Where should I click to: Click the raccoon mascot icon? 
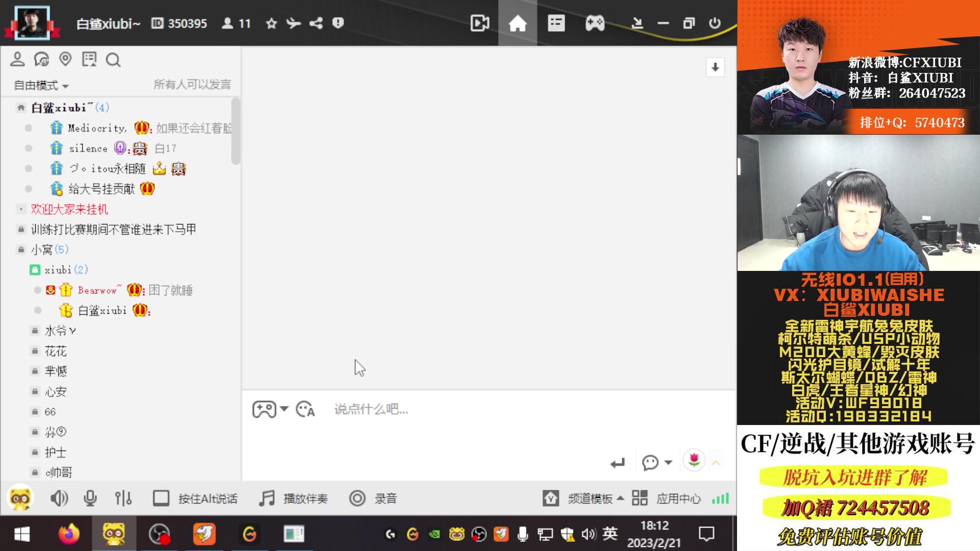click(20, 498)
